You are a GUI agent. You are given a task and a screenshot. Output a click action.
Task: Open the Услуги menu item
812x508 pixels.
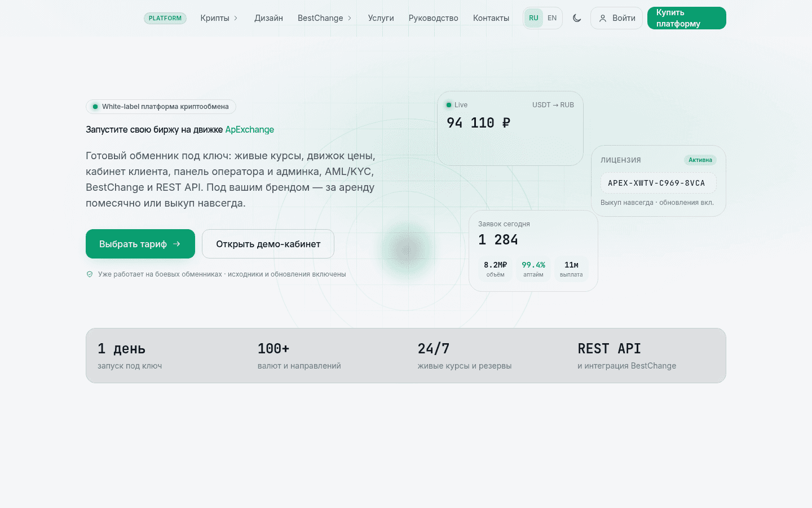(x=381, y=18)
